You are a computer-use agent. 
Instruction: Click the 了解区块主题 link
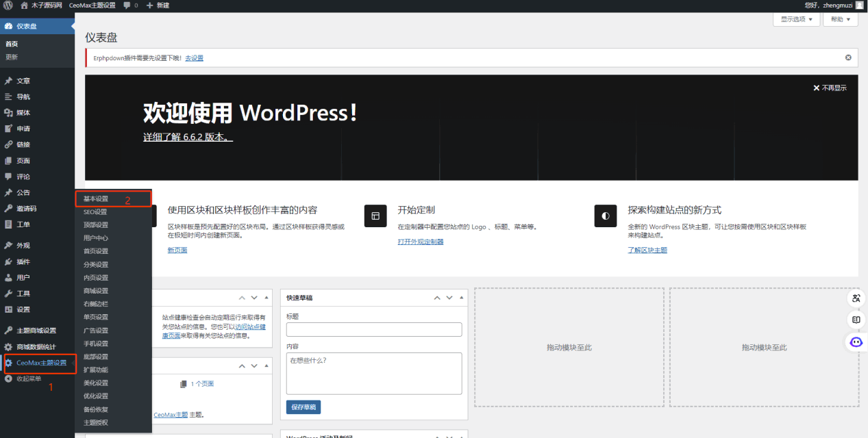click(647, 250)
